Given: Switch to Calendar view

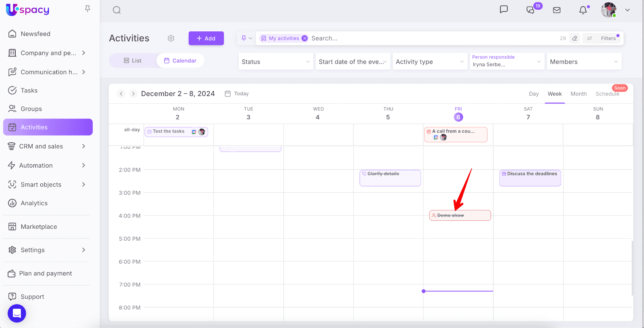Looking at the screenshot, I should 180,61.
